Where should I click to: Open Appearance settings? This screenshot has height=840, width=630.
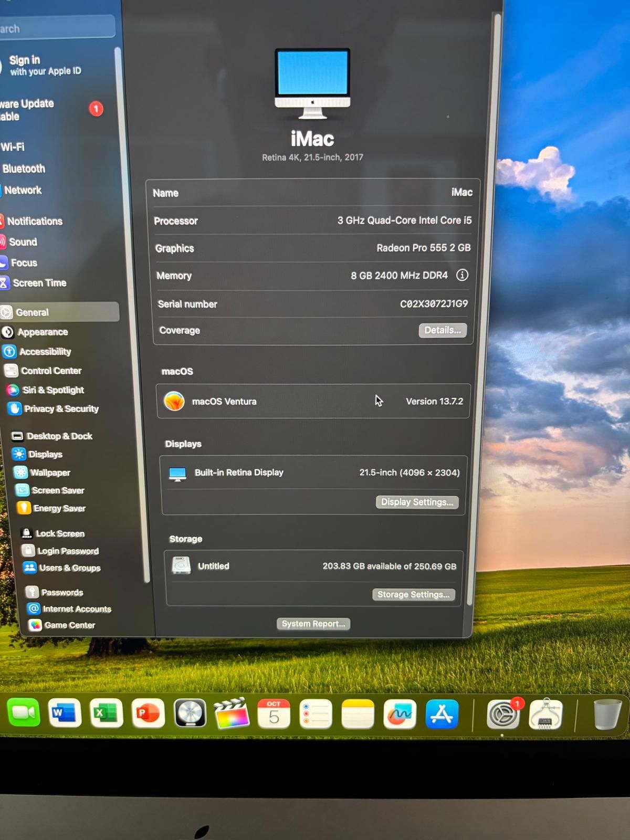pos(35,332)
